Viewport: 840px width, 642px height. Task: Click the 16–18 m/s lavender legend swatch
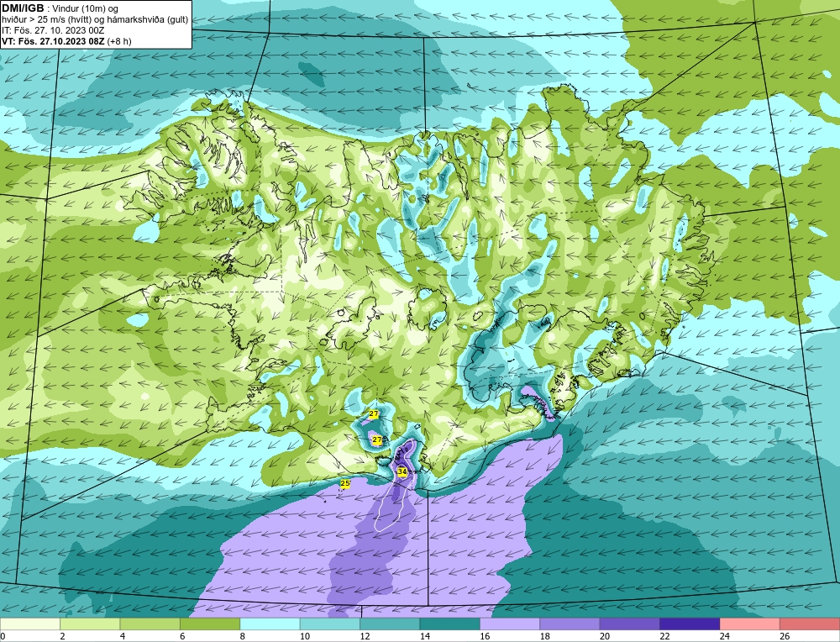510,624
